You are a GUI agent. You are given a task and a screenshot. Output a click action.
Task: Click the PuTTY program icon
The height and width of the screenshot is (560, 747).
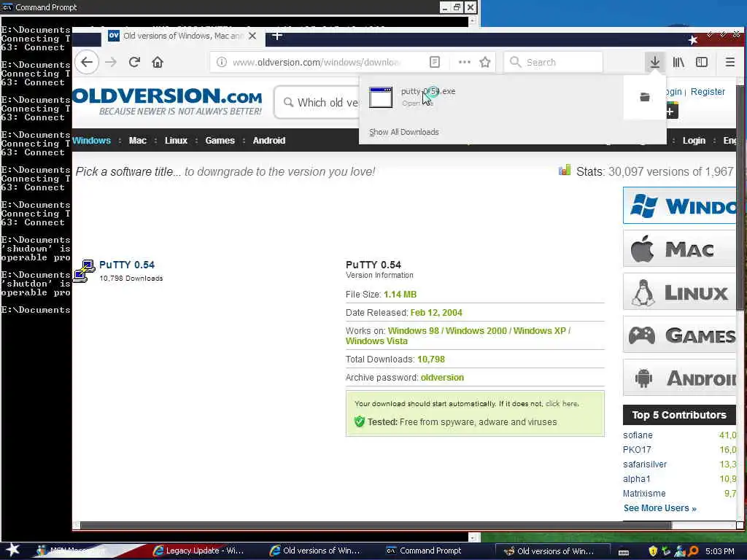coord(85,271)
